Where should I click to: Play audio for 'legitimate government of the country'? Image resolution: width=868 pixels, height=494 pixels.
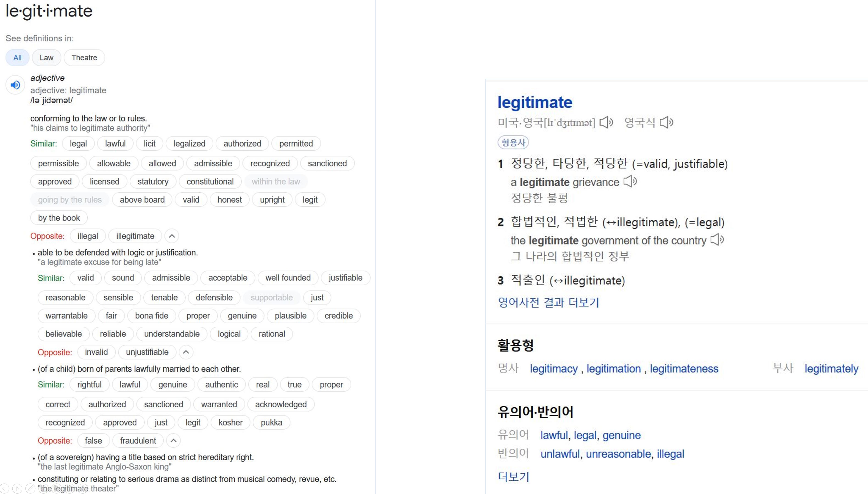[x=717, y=240]
